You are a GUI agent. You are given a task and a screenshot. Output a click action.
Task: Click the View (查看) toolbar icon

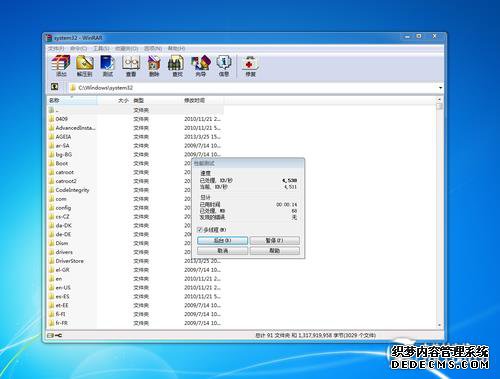tap(131, 66)
